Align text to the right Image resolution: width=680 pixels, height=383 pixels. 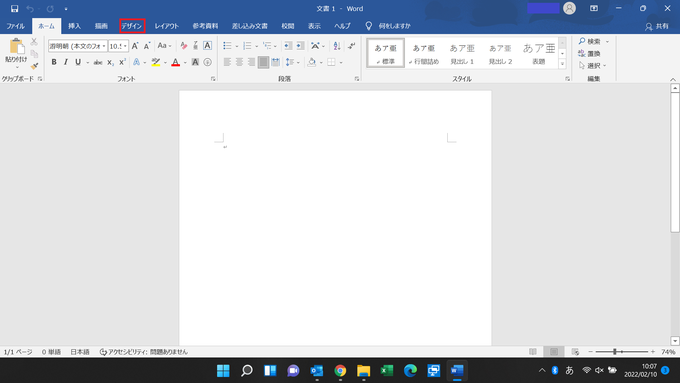tap(251, 62)
